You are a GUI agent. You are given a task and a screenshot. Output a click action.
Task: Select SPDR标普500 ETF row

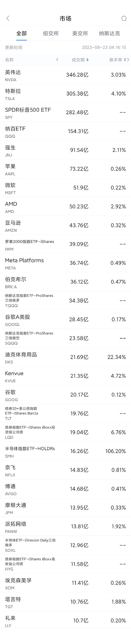click(65, 113)
